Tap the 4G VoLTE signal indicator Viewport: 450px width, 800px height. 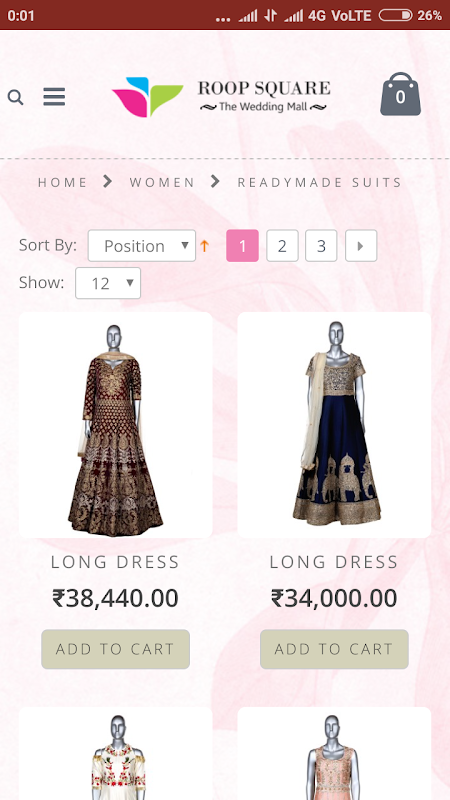(339, 15)
